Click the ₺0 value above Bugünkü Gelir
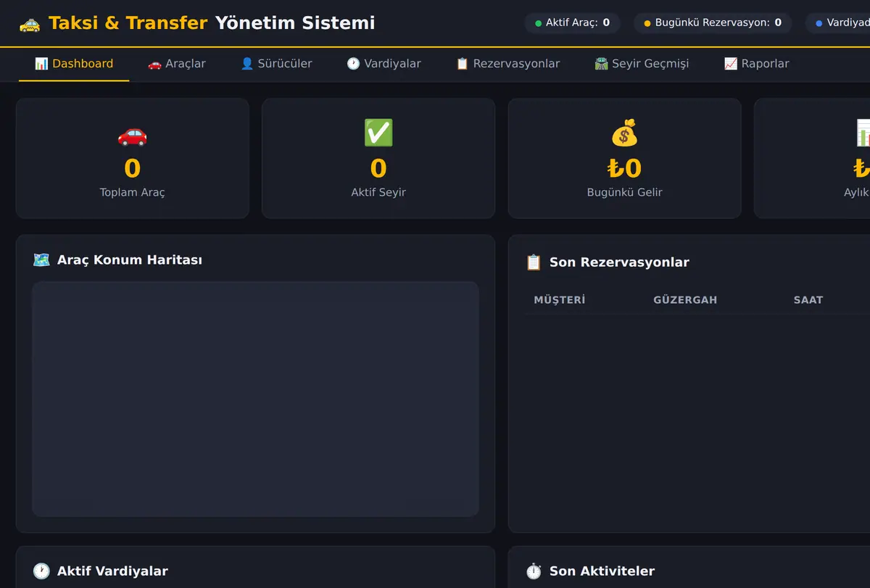 (625, 168)
